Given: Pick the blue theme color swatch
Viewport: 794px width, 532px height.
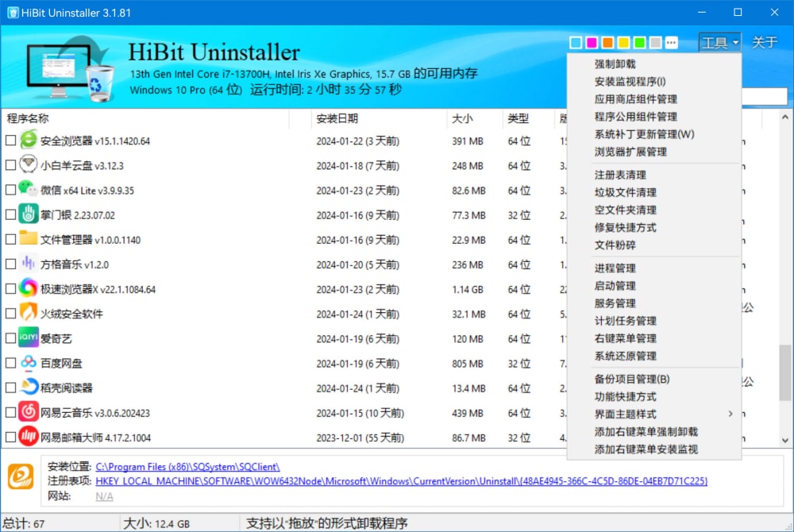Looking at the screenshot, I should pos(575,43).
